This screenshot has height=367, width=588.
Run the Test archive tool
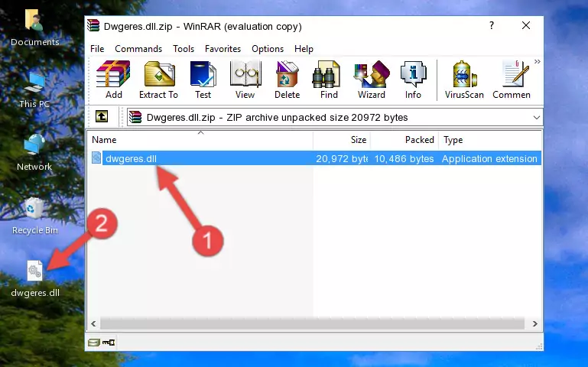pyautogui.click(x=203, y=80)
